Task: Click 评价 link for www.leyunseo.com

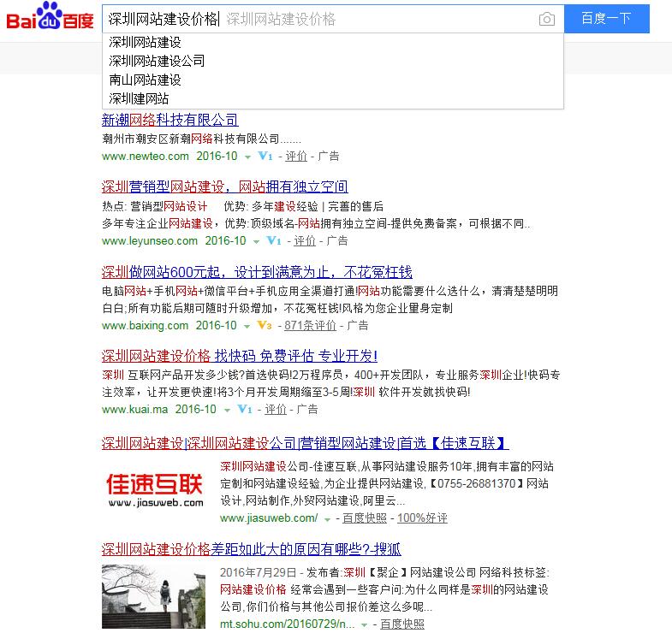Action: tap(305, 241)
